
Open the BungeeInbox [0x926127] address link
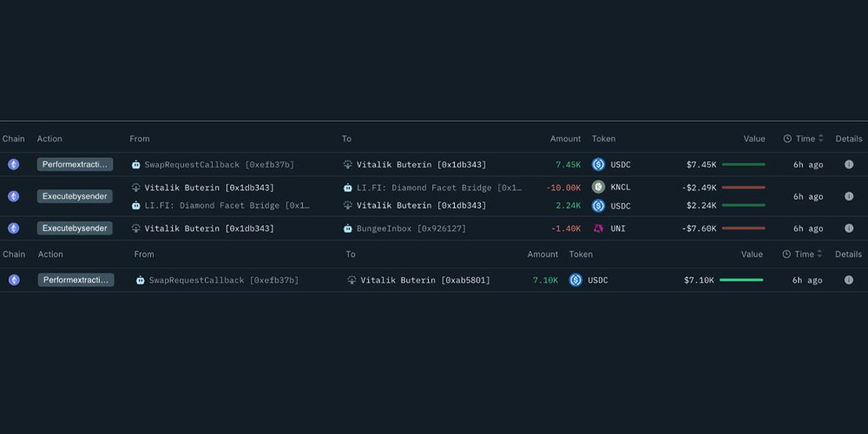(x=411, y=228)
